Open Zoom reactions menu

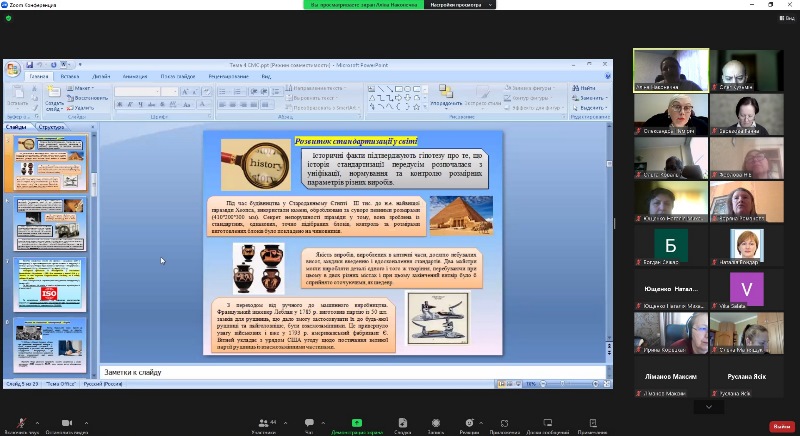click(x=469, y=422)
